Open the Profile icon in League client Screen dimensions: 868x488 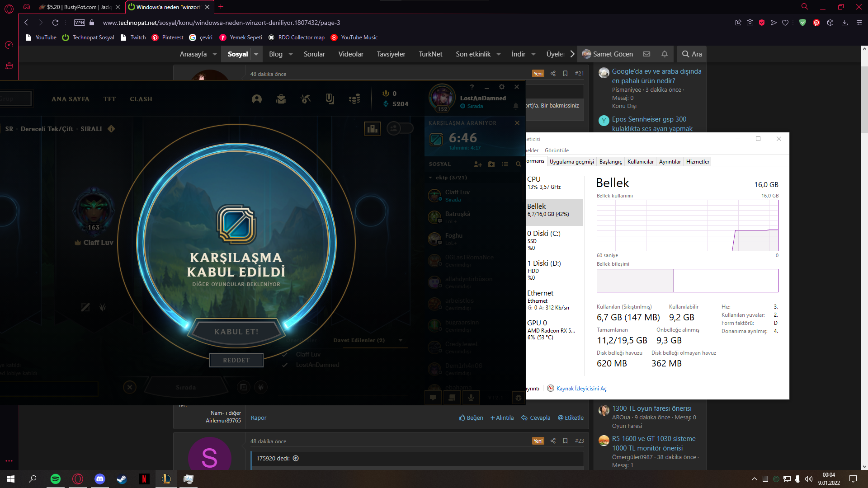[x=257, y=99]
